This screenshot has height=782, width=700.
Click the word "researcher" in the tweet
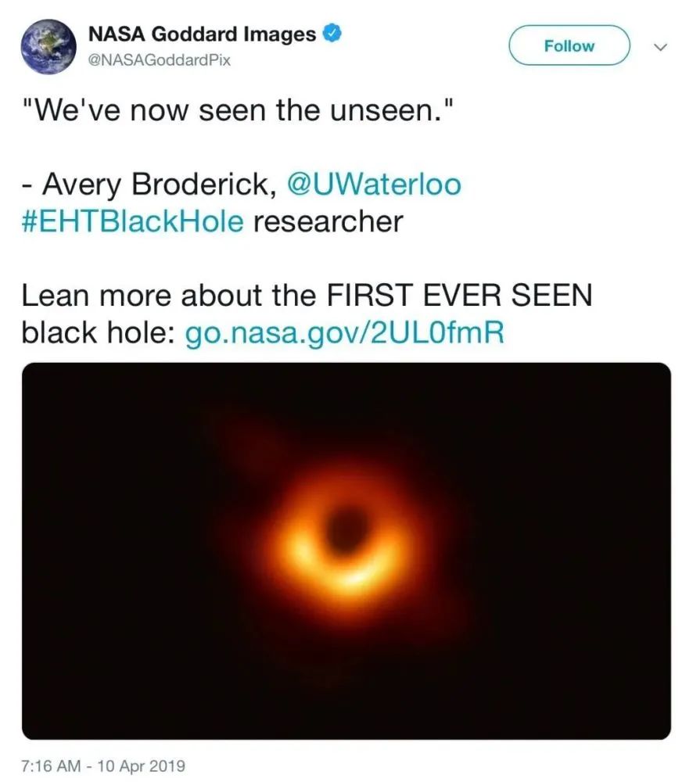328,222
